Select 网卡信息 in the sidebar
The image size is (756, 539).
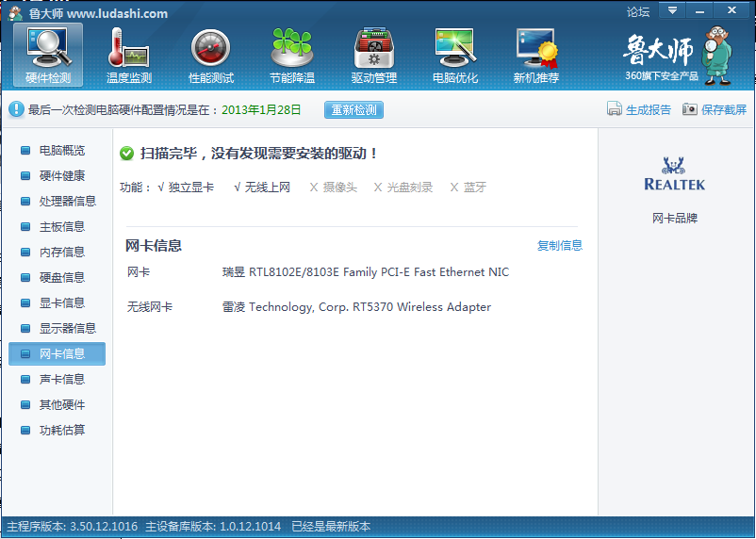pos(57,354)
